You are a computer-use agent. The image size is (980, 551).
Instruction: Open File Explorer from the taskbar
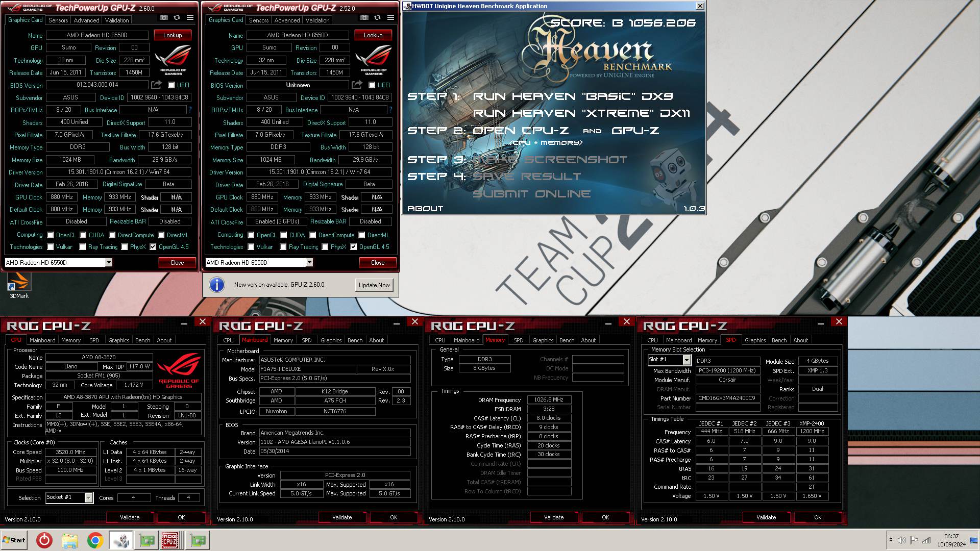pos(70,540)
